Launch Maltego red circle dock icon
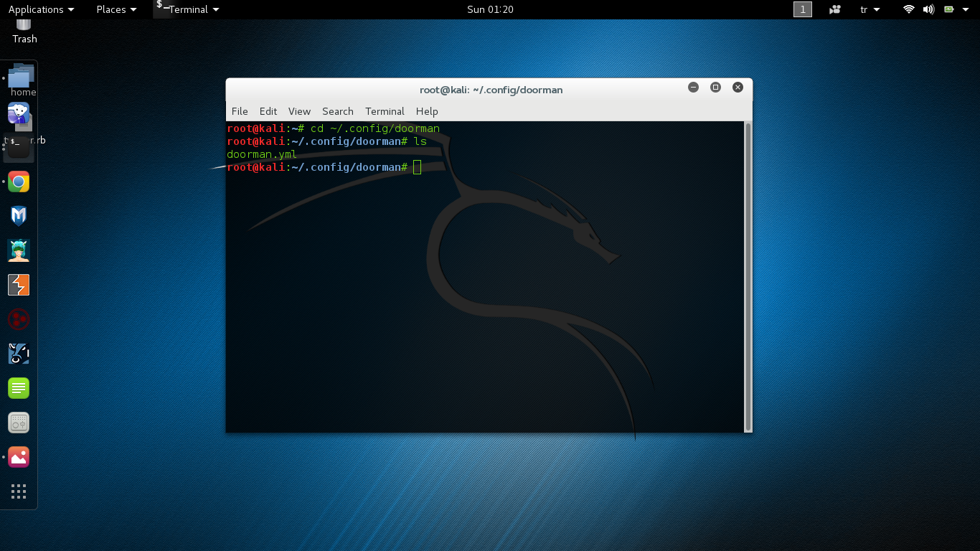Viewport: 980px width, 551px height. coord(19,319)
